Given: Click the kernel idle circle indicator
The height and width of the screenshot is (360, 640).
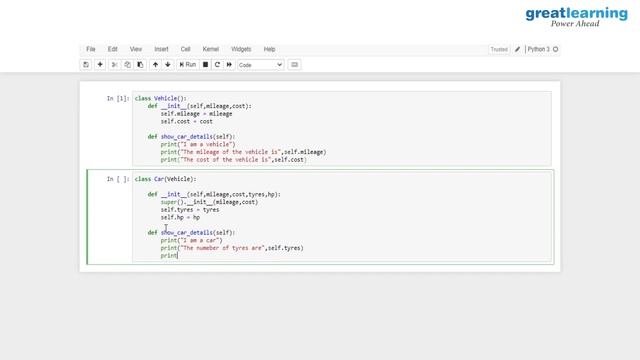Looking at the screenshot, I should coord(556,49).
